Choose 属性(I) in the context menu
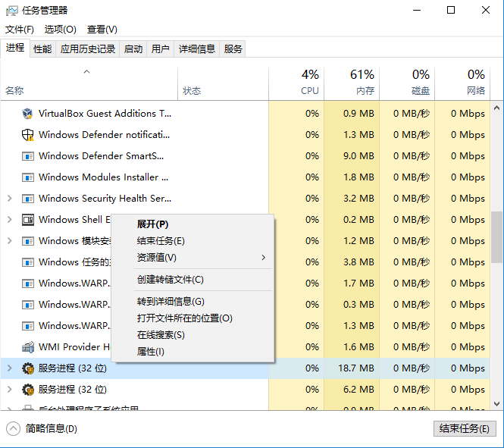This screenshot has height=448, width=504. point(193,352)
